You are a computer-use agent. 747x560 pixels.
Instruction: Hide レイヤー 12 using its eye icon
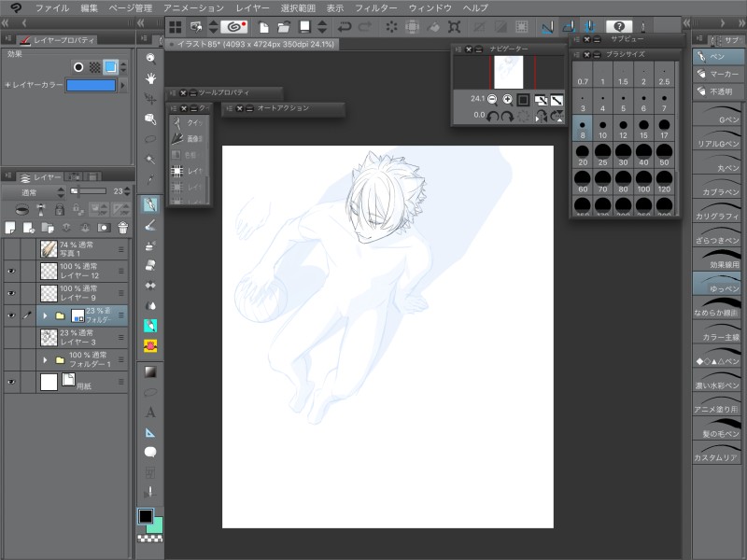point(11,272)
